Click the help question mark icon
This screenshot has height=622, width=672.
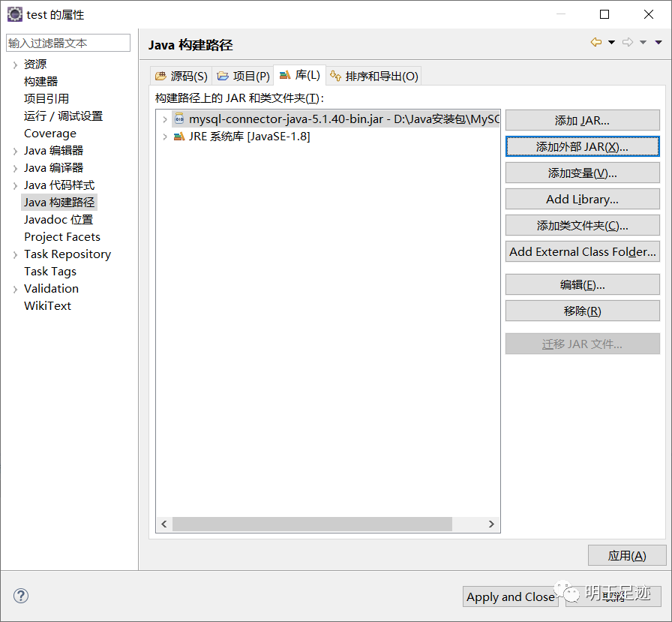[20, 596]
